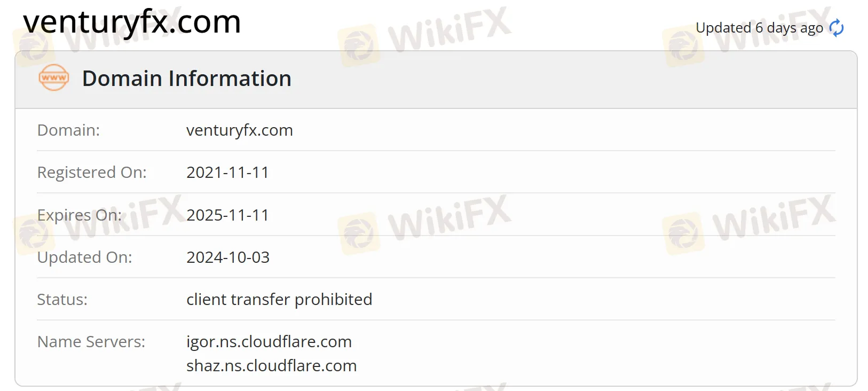Click the Updated On: label
This screenshot has width=868, height=391.
coord(84,257)
